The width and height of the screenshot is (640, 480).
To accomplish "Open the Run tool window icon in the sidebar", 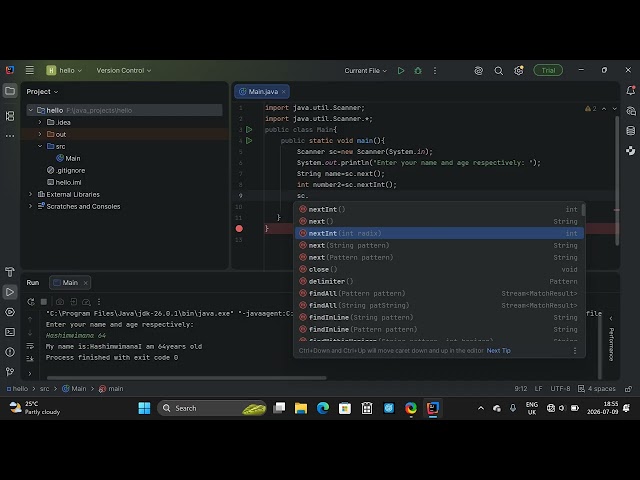I will 10,292.
